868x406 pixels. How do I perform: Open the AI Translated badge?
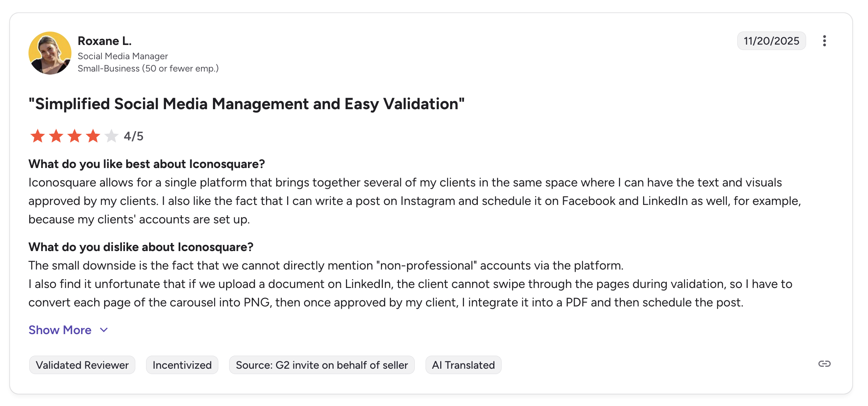(x=463, y=364)
